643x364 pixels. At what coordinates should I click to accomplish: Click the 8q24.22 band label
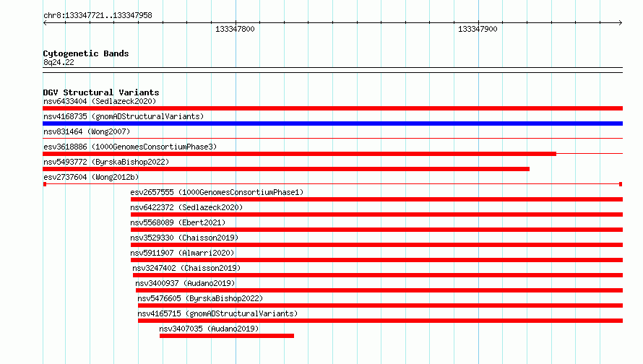point(59,62)
